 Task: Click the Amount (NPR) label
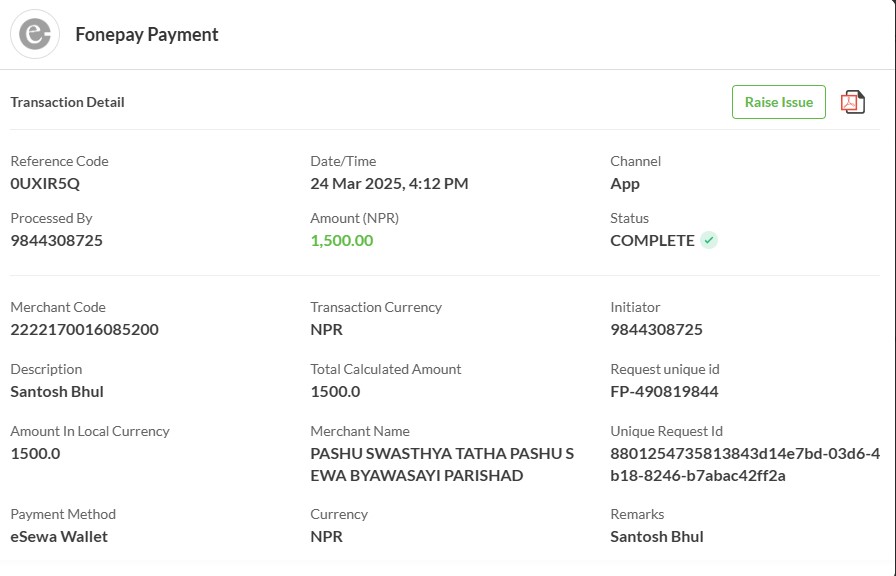point(354,218)
